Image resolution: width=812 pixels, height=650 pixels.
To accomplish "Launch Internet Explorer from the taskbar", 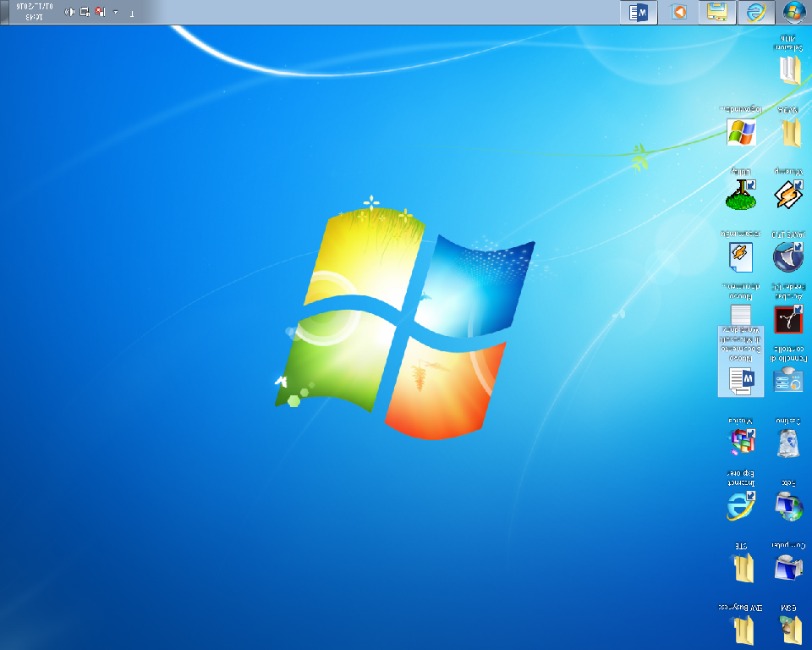I will coord(756,12).
